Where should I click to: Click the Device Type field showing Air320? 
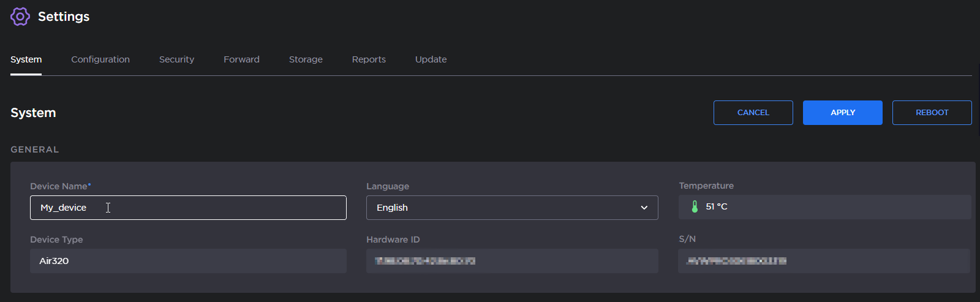(188, 261)
